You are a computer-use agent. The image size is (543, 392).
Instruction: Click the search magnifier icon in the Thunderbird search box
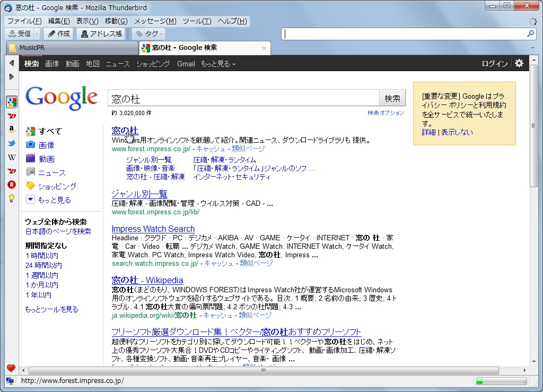[x=530, y=33]
